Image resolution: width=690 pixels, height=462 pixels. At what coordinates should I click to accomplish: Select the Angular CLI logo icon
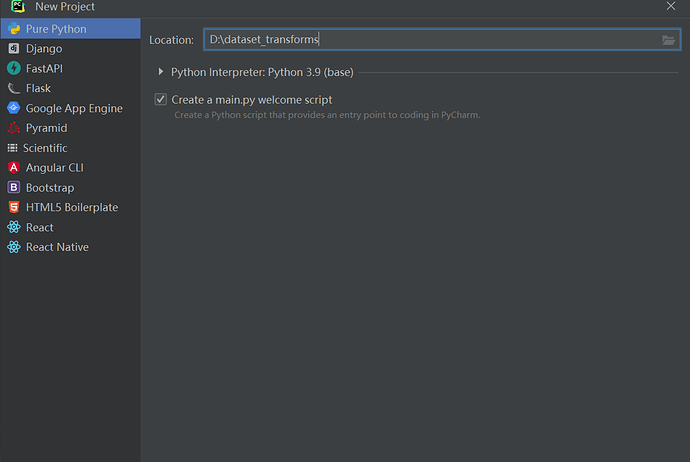(x=14, y=168)
